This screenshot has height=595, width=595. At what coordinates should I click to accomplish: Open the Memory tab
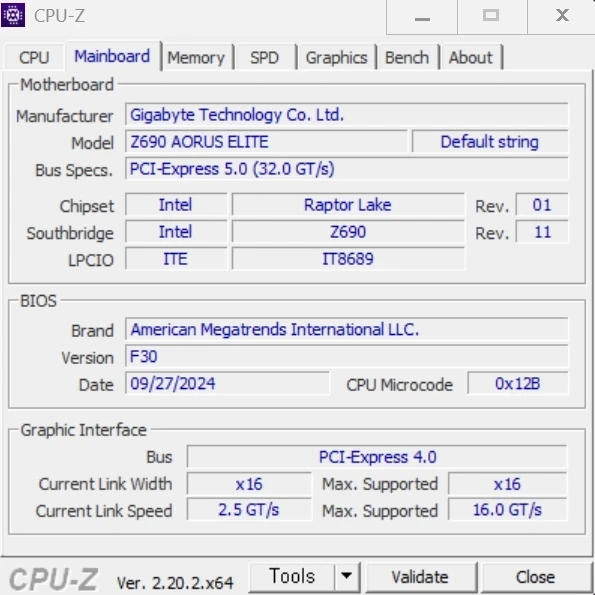click(196, 58)
